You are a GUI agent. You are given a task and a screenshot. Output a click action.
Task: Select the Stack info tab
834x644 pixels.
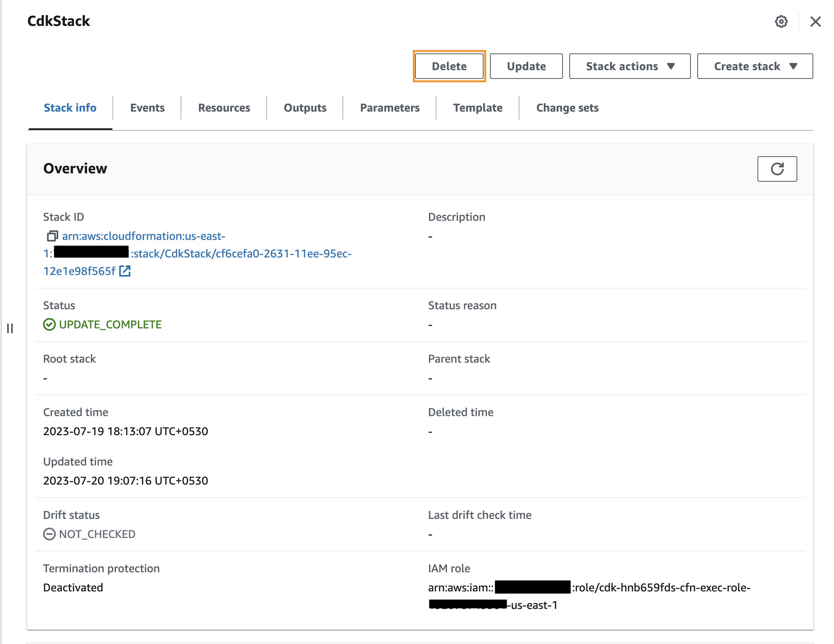[70, 108]
